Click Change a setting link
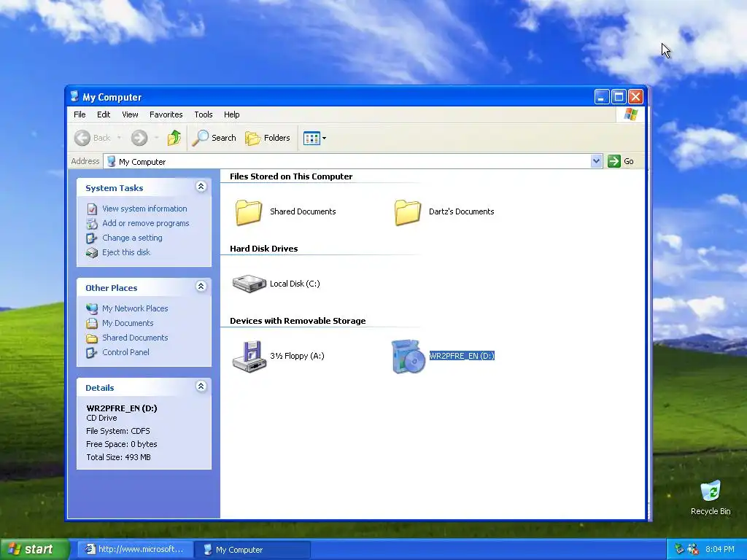The height and width of the screenshot is (560, 747). pyautogui.click(x=132, y=238)
